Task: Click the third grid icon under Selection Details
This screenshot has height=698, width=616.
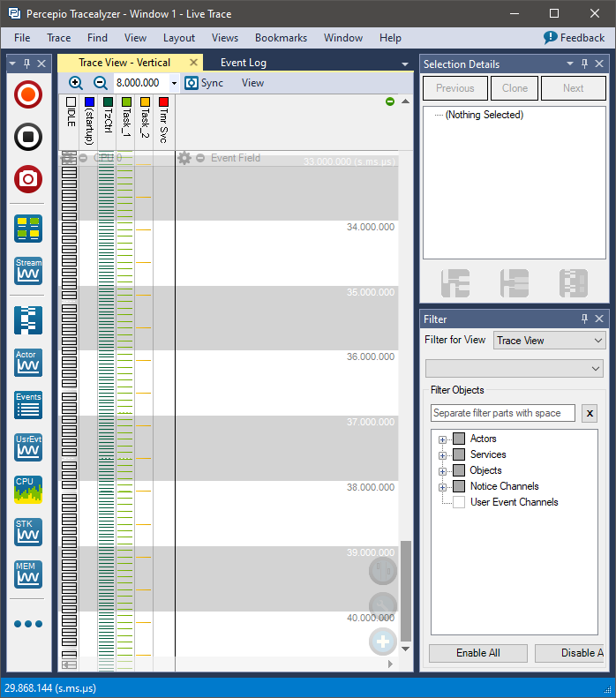Action: (x=574, y=283)
